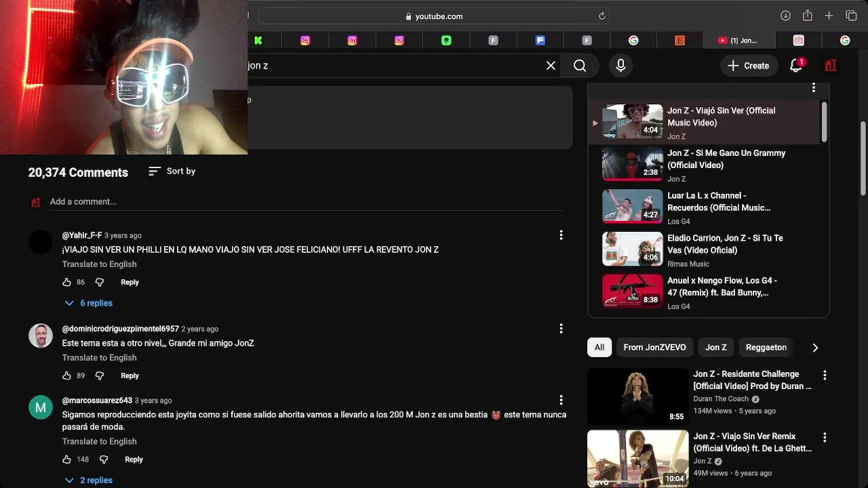Dislike @dominicrodriguezpimentel6957's comment
Image resolution: width=868 pixels, height=488 pixels.
(x=99, y=375)
